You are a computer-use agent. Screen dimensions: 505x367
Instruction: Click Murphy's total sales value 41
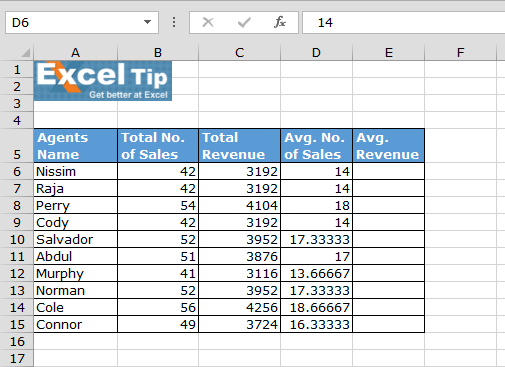pos(158,273)
